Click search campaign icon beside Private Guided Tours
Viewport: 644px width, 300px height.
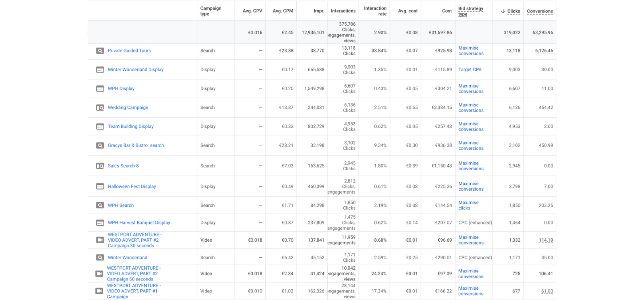[x=100, y=51]
